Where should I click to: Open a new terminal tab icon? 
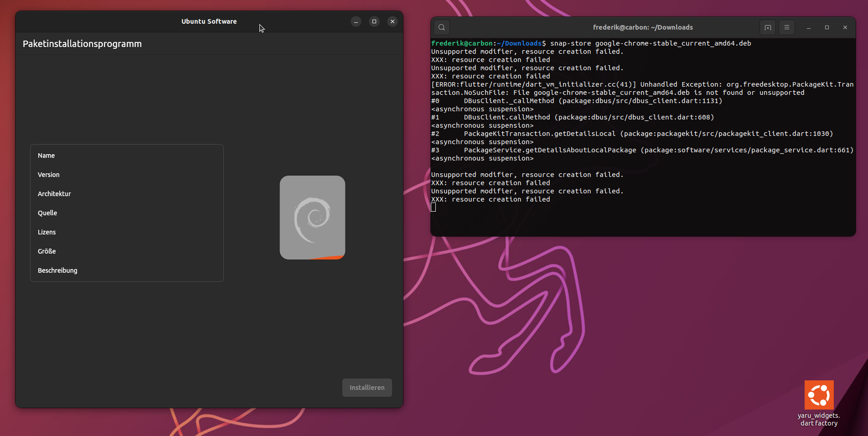point(768,27)
